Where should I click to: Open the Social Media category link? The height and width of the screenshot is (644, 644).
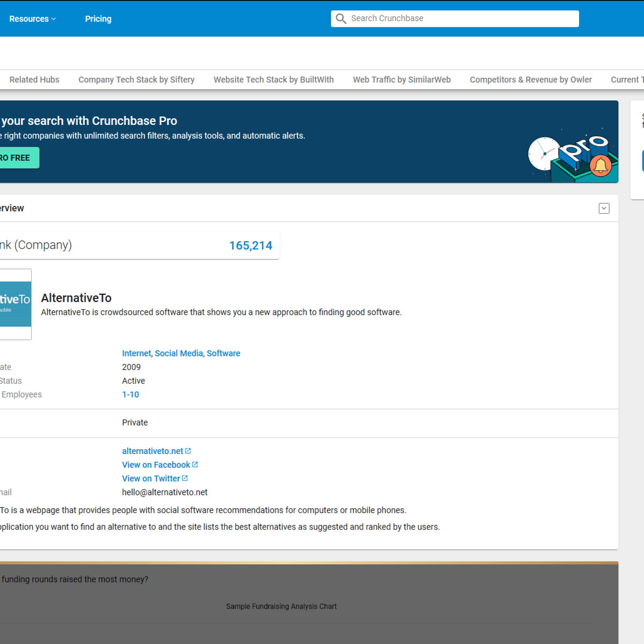(x=179, y=353)
